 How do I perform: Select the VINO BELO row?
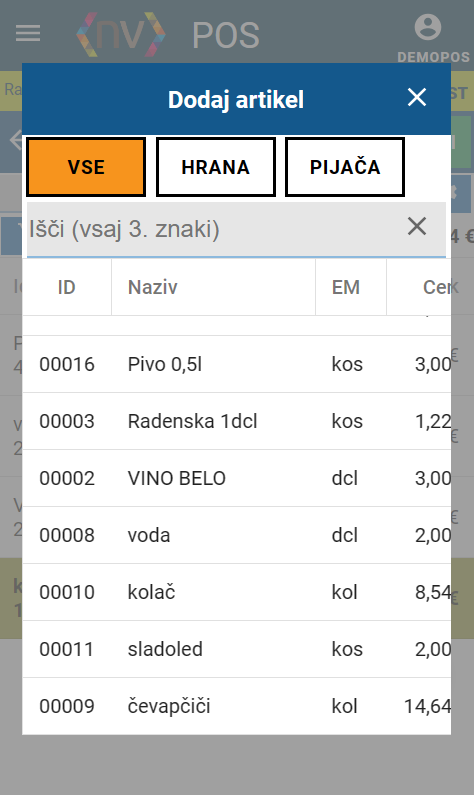(x=236, y=478)
